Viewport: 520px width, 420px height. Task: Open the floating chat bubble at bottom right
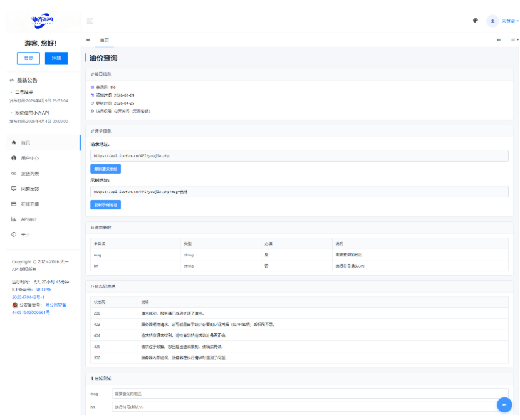(506, 404)
